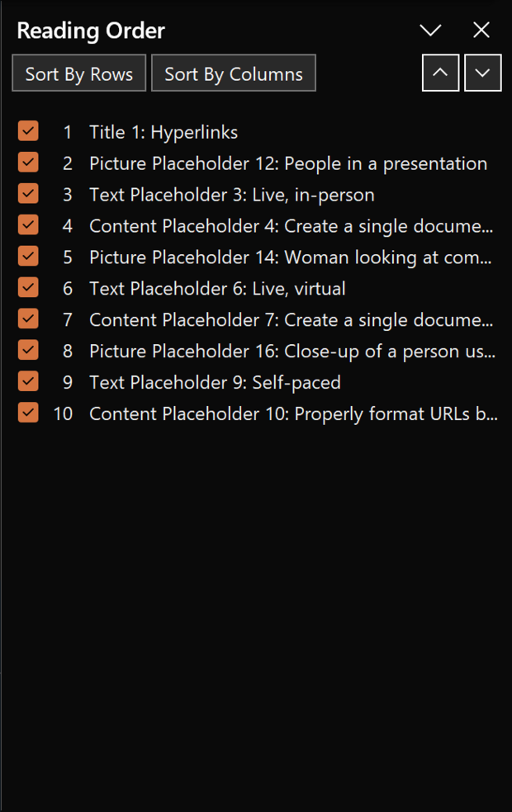The width and height of the screenshot is (512, 812).
Task: Select the Title 1: Hyperlinks list entry
Action: pyautogui.click(x=164, y=131)
